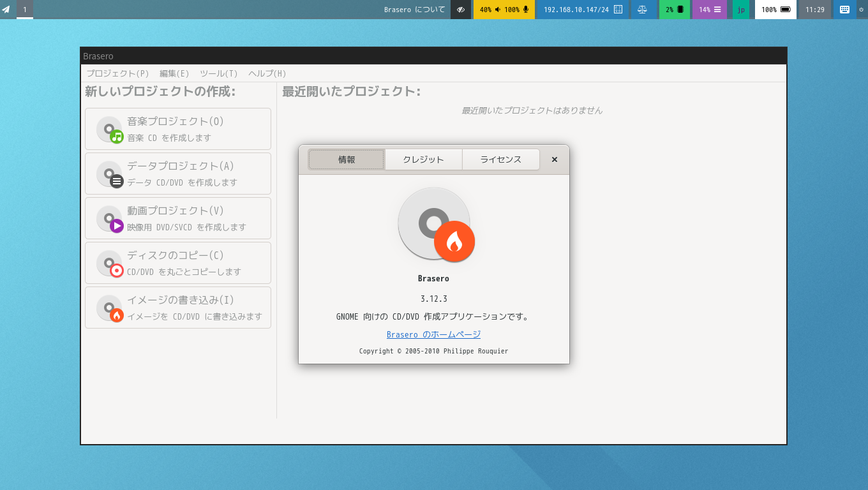868x490 pixels.
Task: Click the 最近開いたプロジェクトはありません message
Action: 532,110
